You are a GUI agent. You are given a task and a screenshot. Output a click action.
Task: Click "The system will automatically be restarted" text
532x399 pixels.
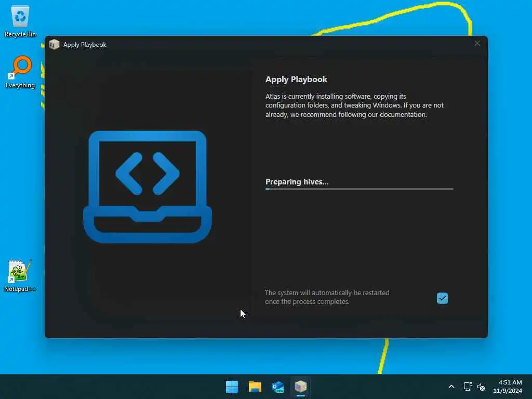click(x=327, y=297)
